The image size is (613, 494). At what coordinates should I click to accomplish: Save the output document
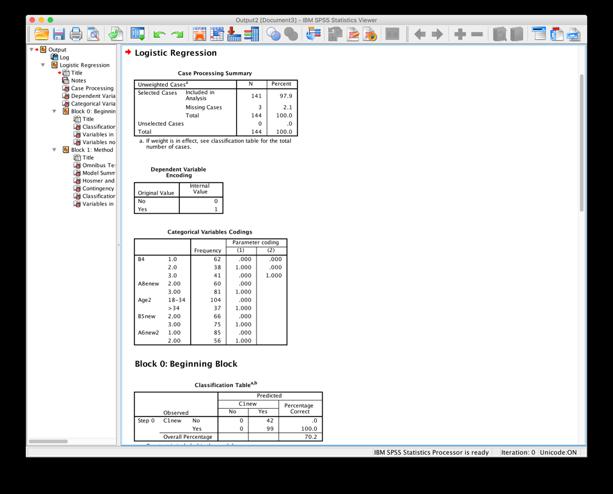(59, 34)
